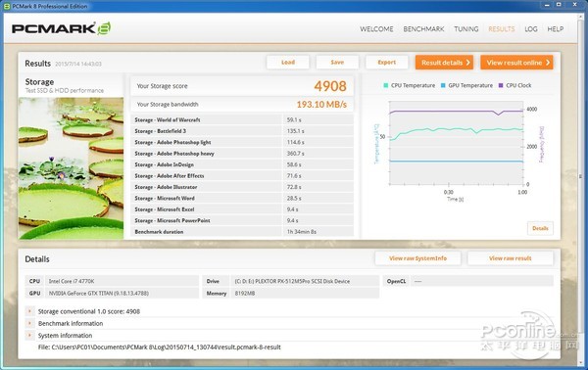Open the WELCOME tab

[x=376, y=29]
